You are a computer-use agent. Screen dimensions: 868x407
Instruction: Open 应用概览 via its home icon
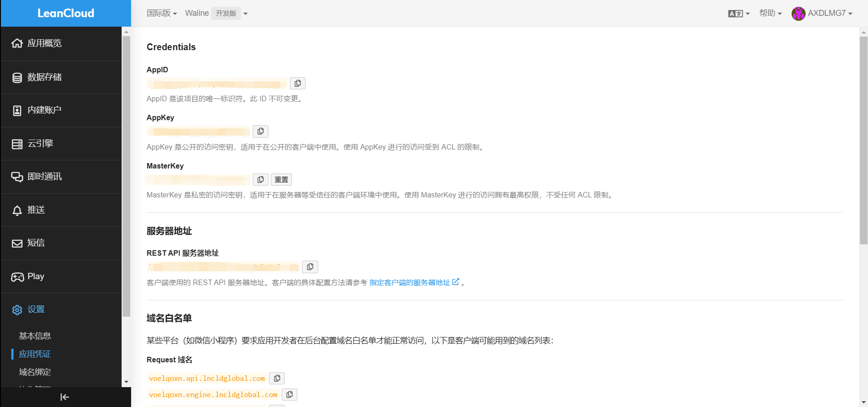pos(17,43)
